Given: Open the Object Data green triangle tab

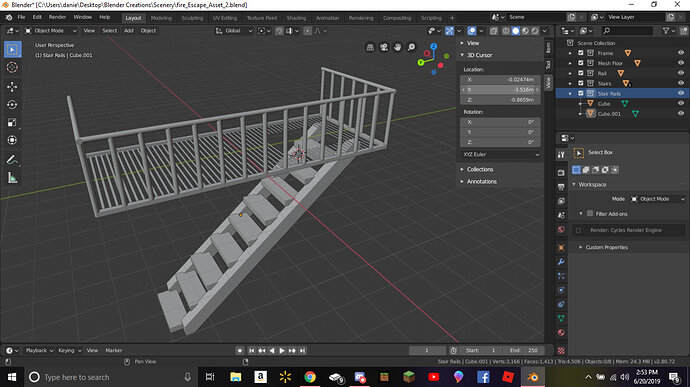Looking at the screenshot, I should [x=561, y=318].
